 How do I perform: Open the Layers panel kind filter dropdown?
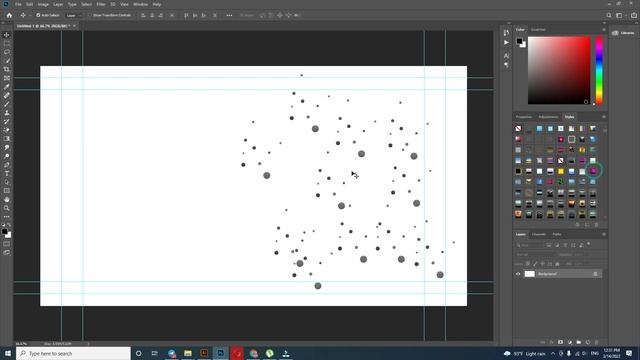click(529, 245)
